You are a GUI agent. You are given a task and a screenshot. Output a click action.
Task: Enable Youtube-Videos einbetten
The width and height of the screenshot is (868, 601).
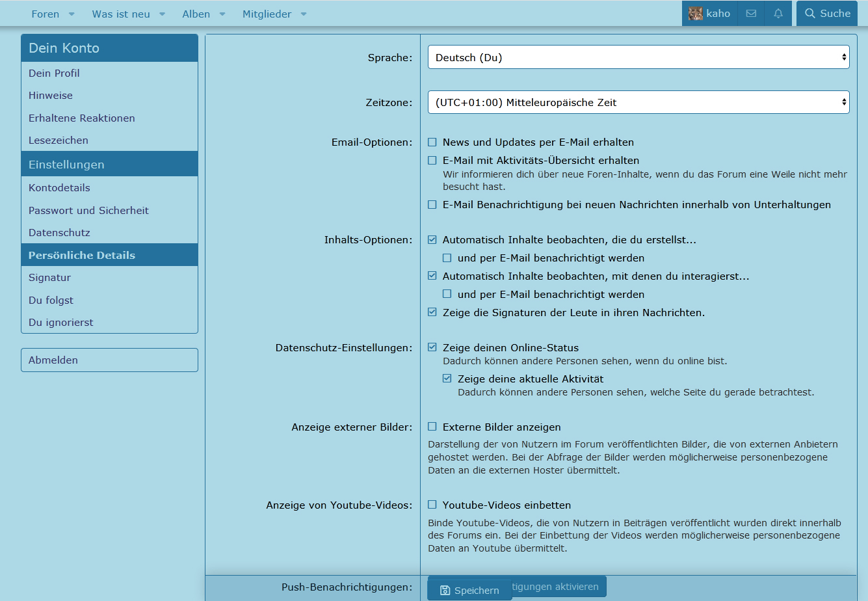tap(432, 505)
